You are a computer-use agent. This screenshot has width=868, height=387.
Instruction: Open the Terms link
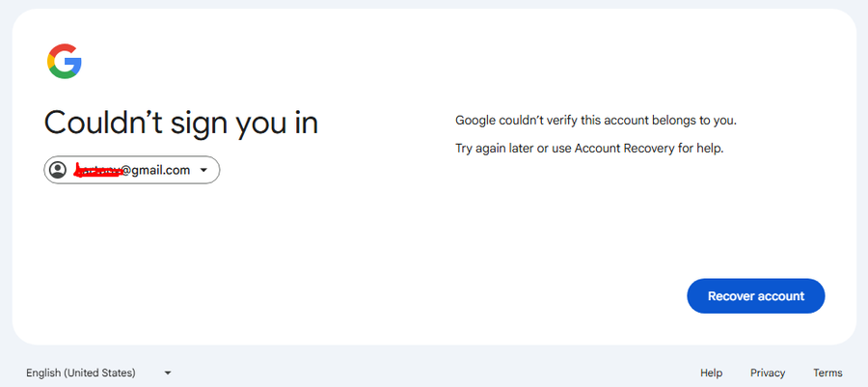coord(827,373)
